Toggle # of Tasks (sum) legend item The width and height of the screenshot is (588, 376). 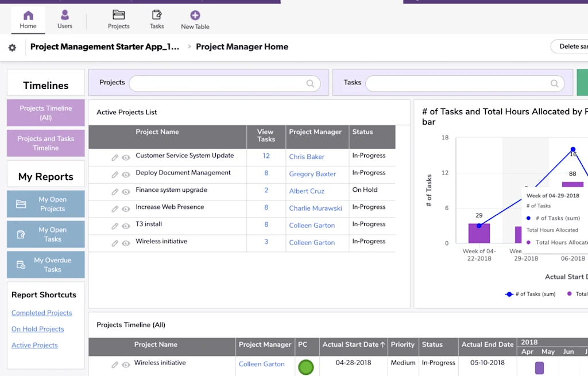[530, 294]
